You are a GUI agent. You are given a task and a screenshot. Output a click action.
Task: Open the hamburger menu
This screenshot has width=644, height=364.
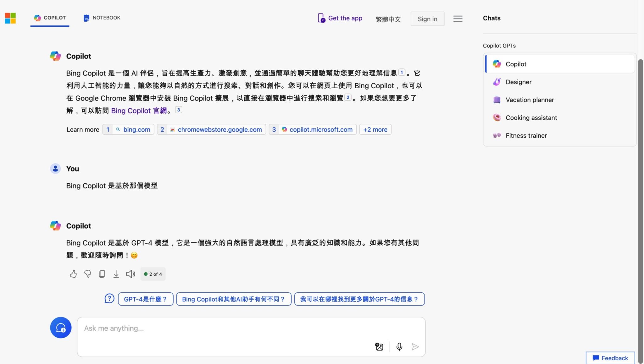click(458, 19)
